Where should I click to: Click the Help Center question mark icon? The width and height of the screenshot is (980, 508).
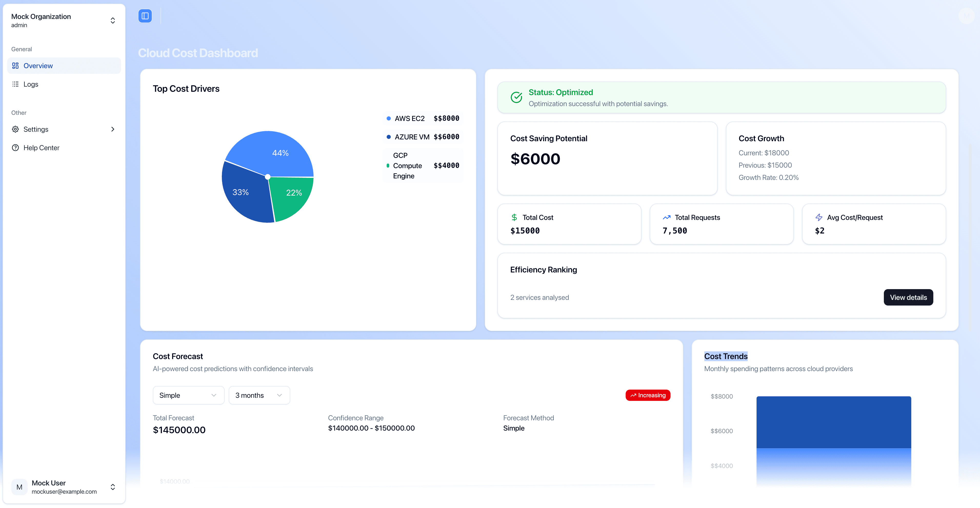(x=15, y=148)
